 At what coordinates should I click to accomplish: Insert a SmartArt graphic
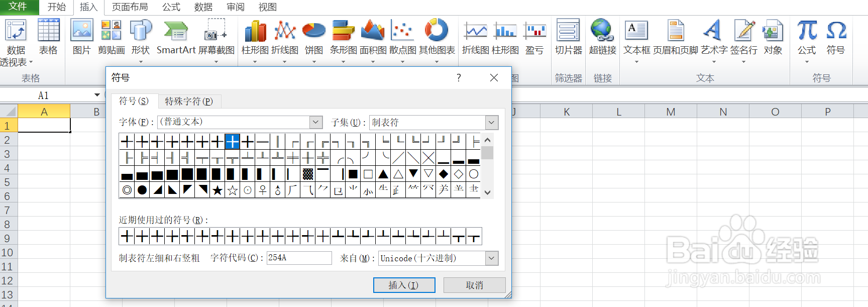pyautogui.click(x=176, y=37)
